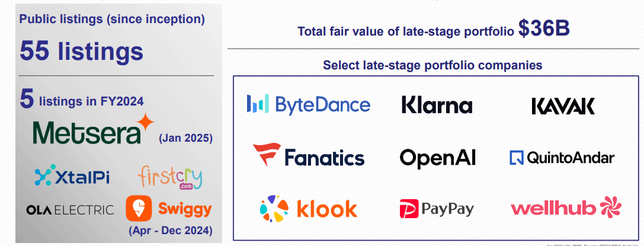The image size is (644, 246).
Task: Click the Swiggy logo
Action: tap(169, 209)
